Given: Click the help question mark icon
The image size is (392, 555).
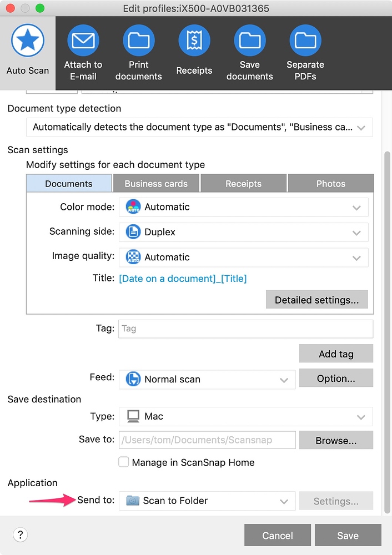Looking at the screenshot, I should point(20,534).
